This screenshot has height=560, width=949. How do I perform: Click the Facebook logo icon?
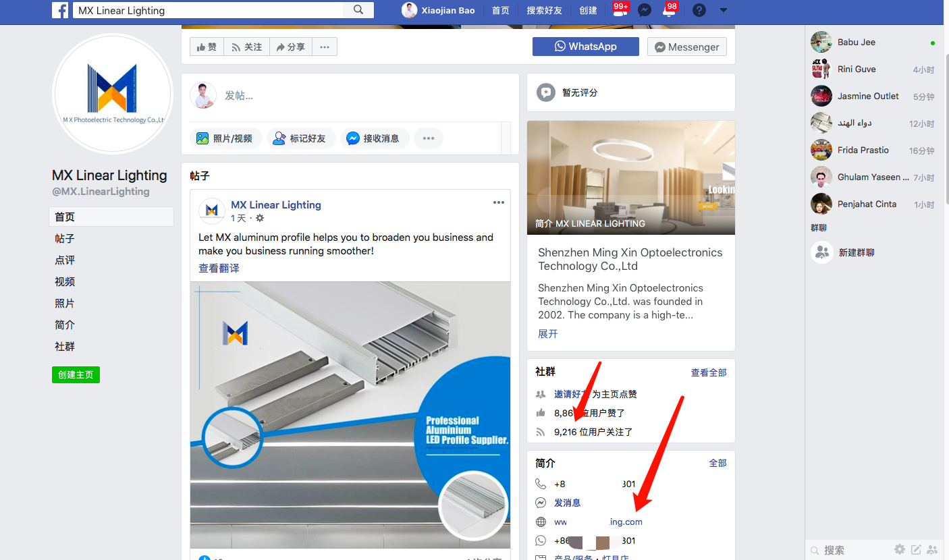coord(60,10)
